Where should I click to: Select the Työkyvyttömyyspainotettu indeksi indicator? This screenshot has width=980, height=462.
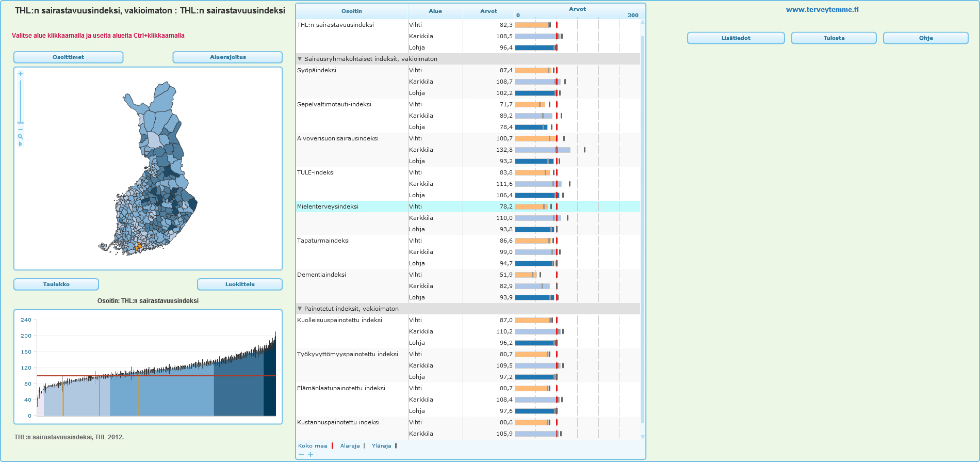coord(348,354)
